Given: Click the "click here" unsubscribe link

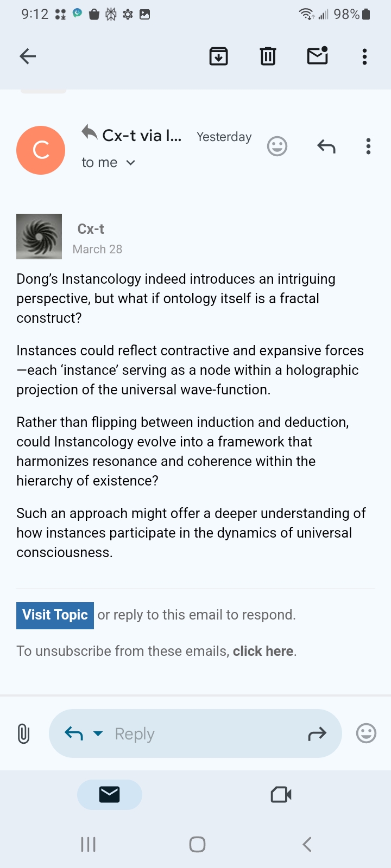Looking at the screenshot, I should pos(263,651).
